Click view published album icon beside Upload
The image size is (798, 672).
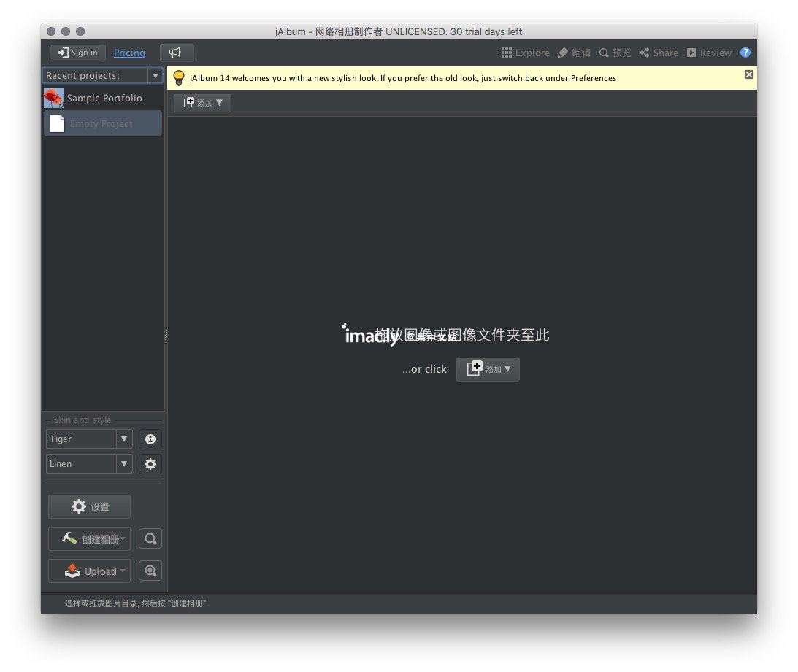pyautogui.click(x=150, y=571)
